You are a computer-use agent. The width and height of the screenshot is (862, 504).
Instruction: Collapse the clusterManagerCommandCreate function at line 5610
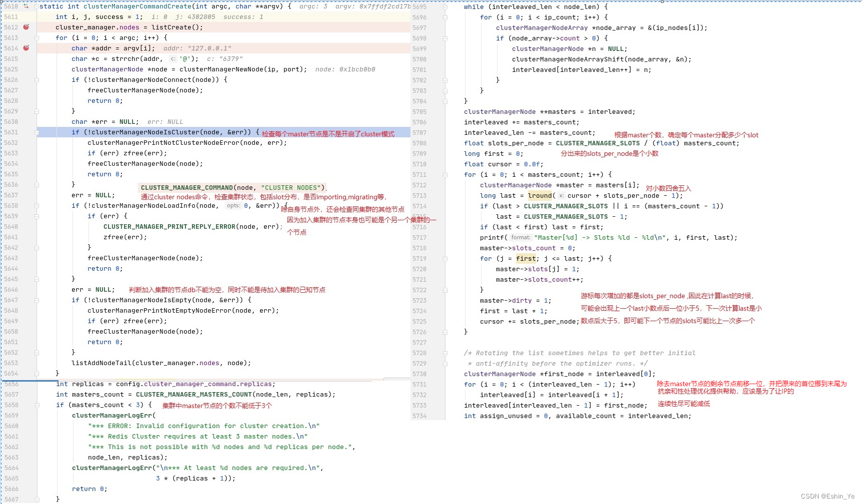coord(36,6)
